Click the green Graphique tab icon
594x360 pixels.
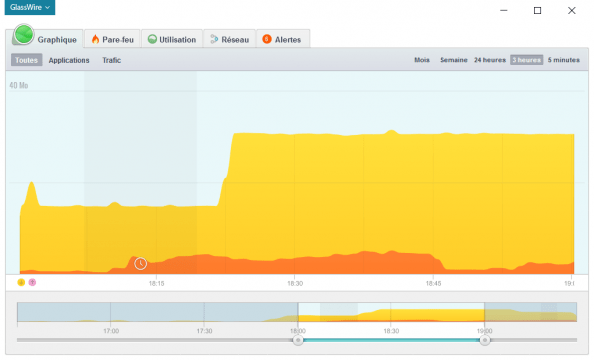pos(23,34)
